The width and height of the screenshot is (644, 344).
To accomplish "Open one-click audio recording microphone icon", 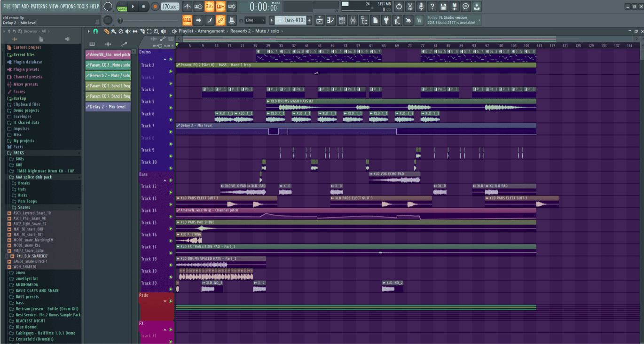I will (x=421, y=7).
